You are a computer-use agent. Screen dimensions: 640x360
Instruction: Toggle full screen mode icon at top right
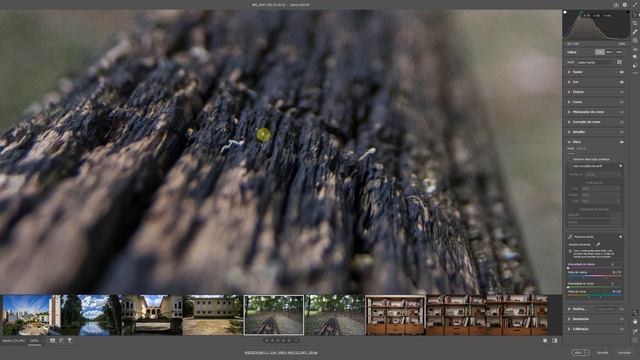point(635,4)
